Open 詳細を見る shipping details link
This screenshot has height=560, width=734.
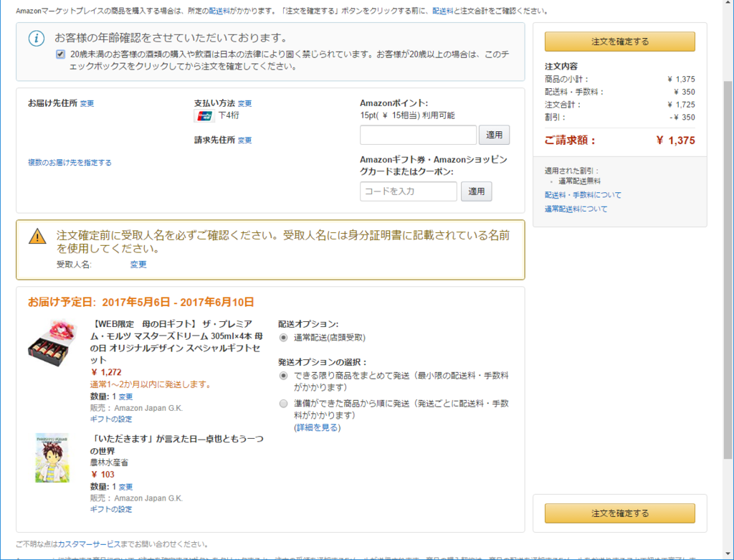point(318,427)
